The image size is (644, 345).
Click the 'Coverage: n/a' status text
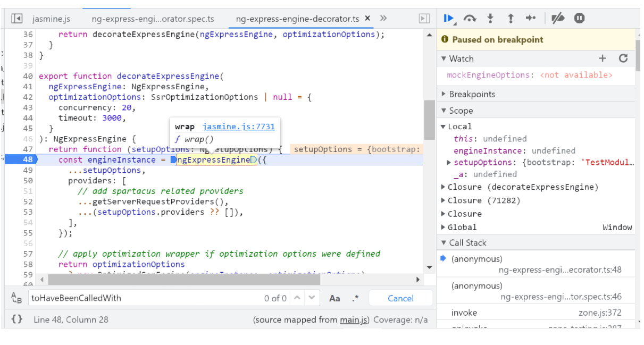pos(400,319)
